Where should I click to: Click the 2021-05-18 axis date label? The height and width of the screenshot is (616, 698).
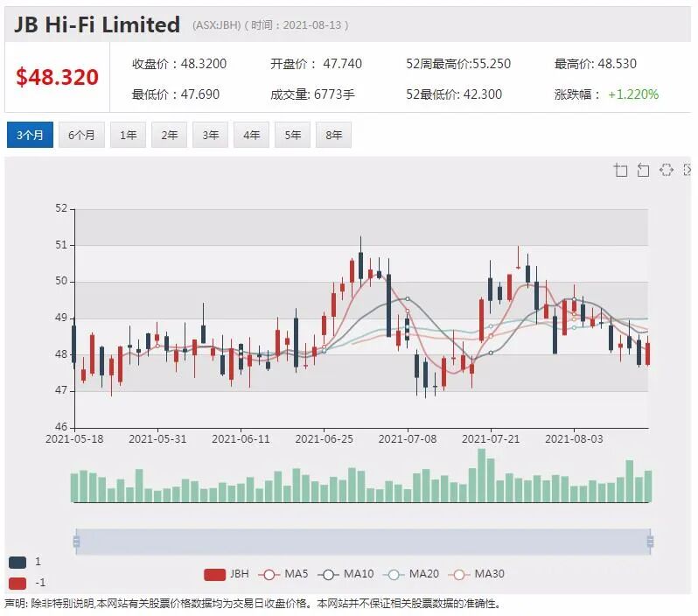(x=74, y=439)
